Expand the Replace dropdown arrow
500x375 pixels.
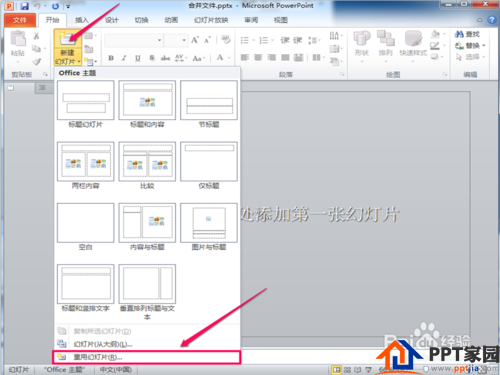pyautogui.click(x=483, y=46)
